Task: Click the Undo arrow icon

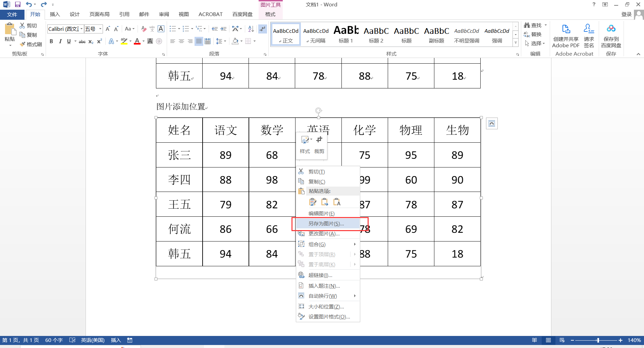Action: [x=29, y=4]
